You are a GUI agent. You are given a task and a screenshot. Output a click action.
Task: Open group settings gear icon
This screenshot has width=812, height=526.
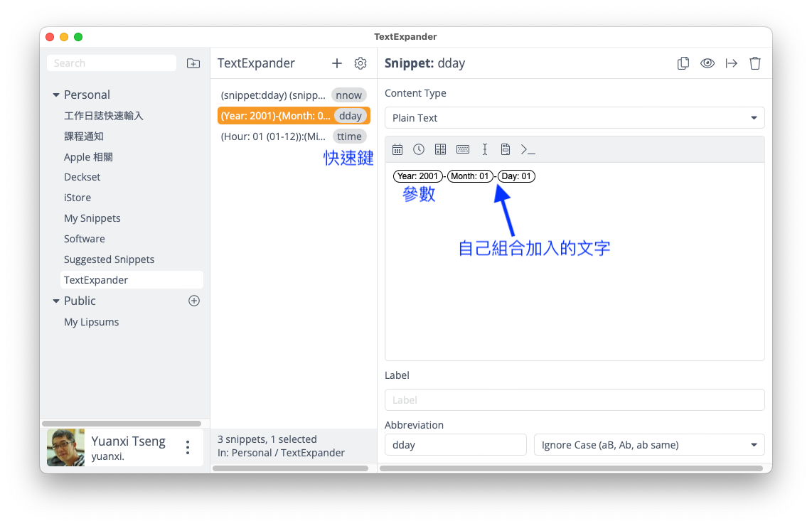coord(360,63)
